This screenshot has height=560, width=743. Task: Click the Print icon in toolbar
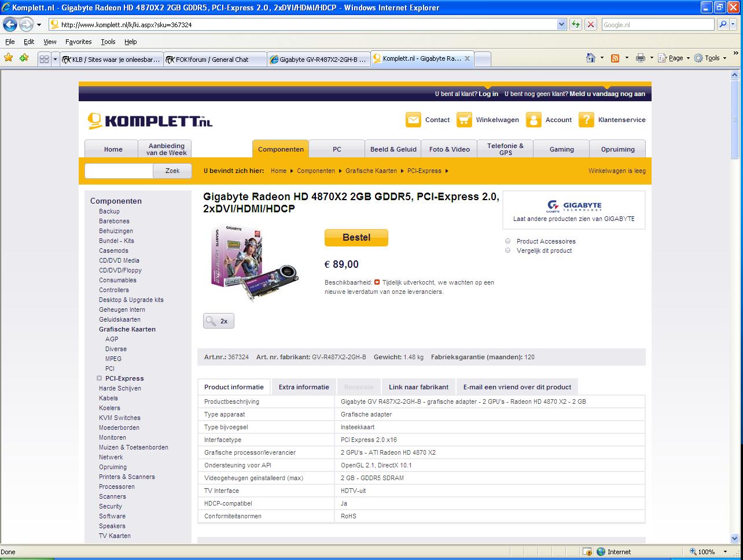click(640, 58)
